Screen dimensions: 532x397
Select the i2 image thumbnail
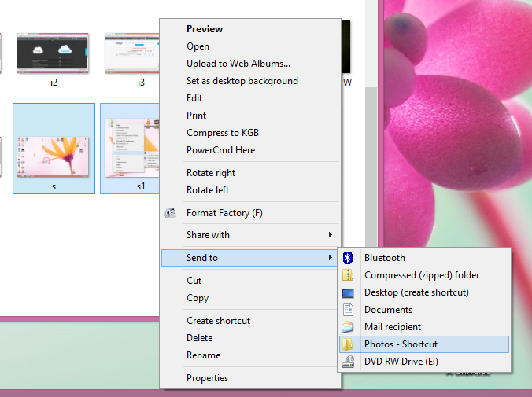tap(53, 53)
